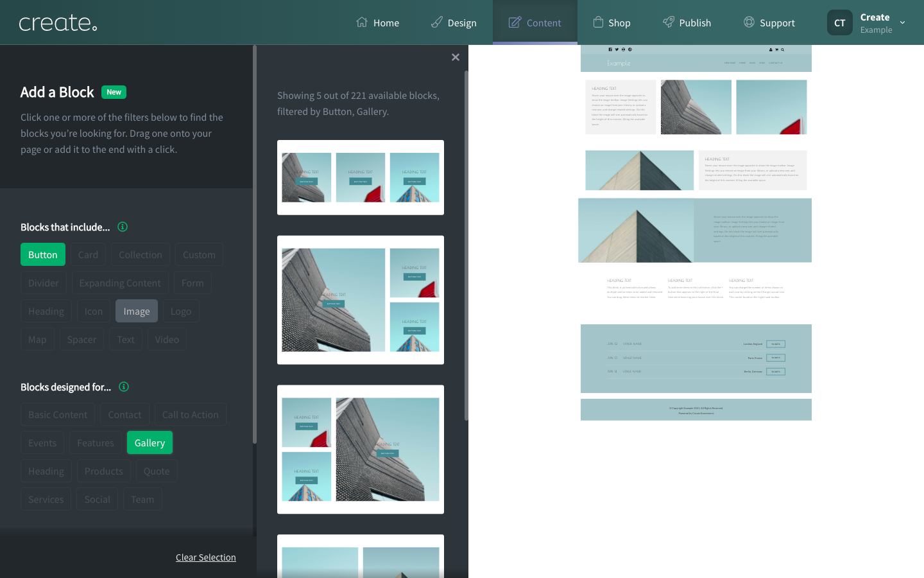The height and width of the screenshot is (578, 924).
Task: Click the CT account avatar
Action: 839,22
